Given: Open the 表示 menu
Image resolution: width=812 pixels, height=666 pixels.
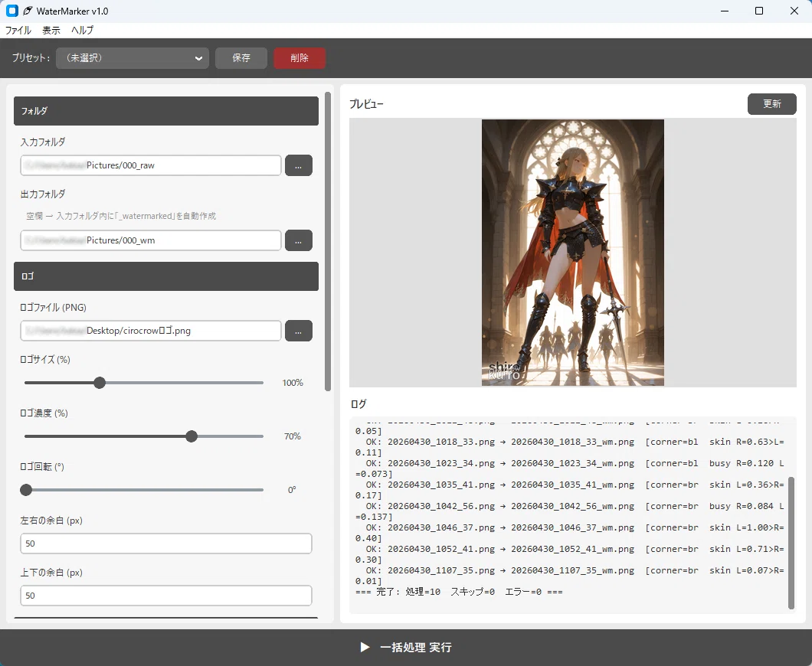Looking at the screenshot, I should 51,30.
